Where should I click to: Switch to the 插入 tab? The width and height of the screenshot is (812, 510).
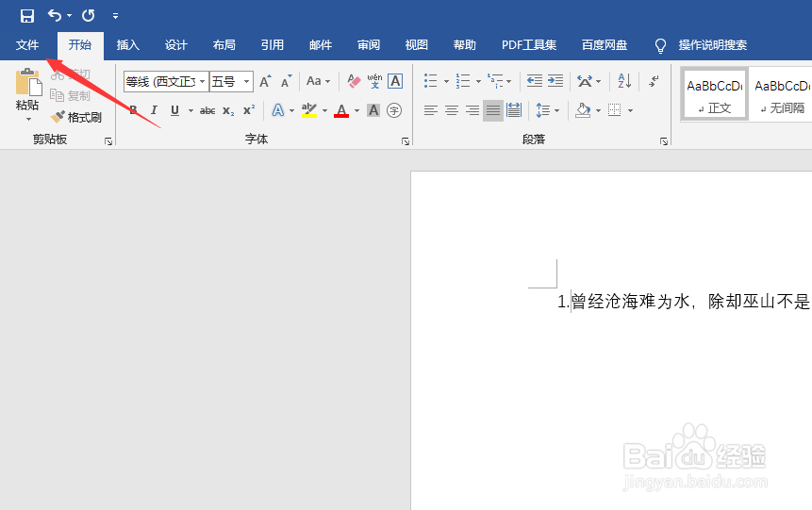128,45
